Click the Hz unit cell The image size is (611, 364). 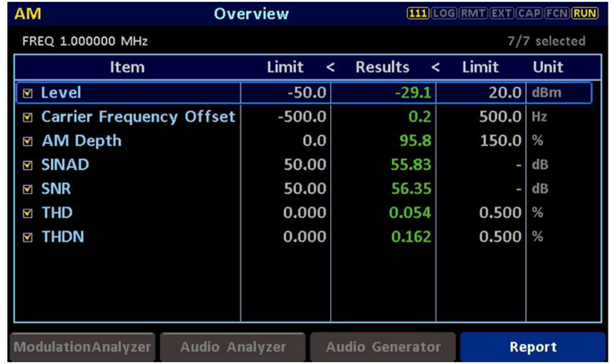(539, 117)
